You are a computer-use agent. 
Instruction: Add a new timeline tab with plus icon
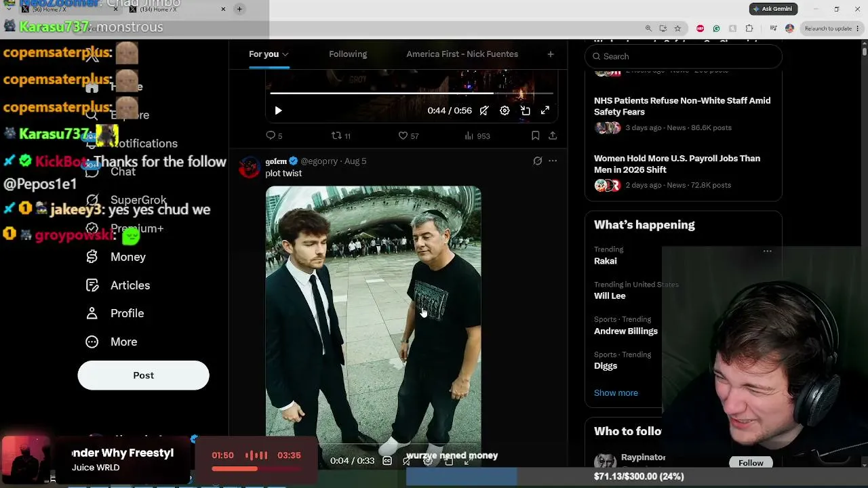[x=551, y=54]
